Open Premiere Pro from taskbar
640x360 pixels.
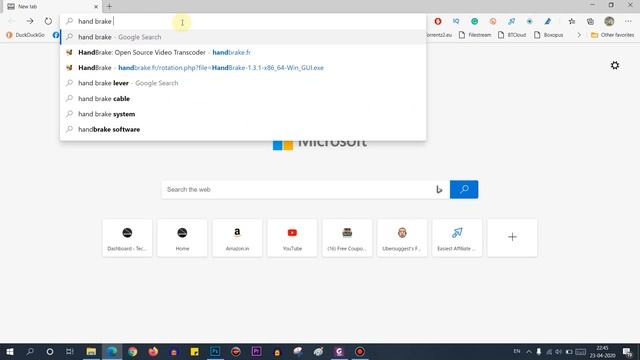(x=256, y=351)
